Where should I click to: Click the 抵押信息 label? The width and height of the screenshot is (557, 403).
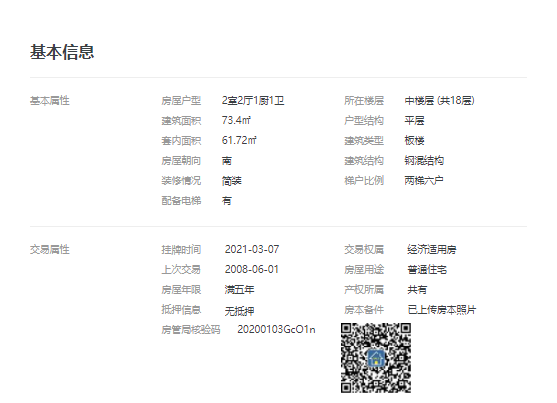point(181,310)
